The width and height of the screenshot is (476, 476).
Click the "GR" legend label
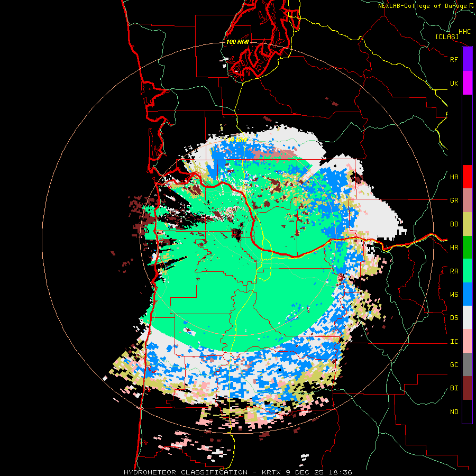tap(454, 200)
